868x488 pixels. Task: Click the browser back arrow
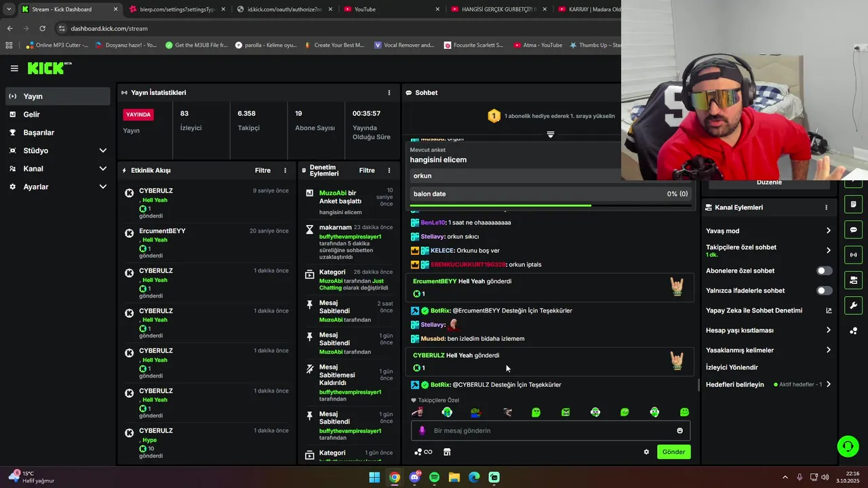click(9, 28)
